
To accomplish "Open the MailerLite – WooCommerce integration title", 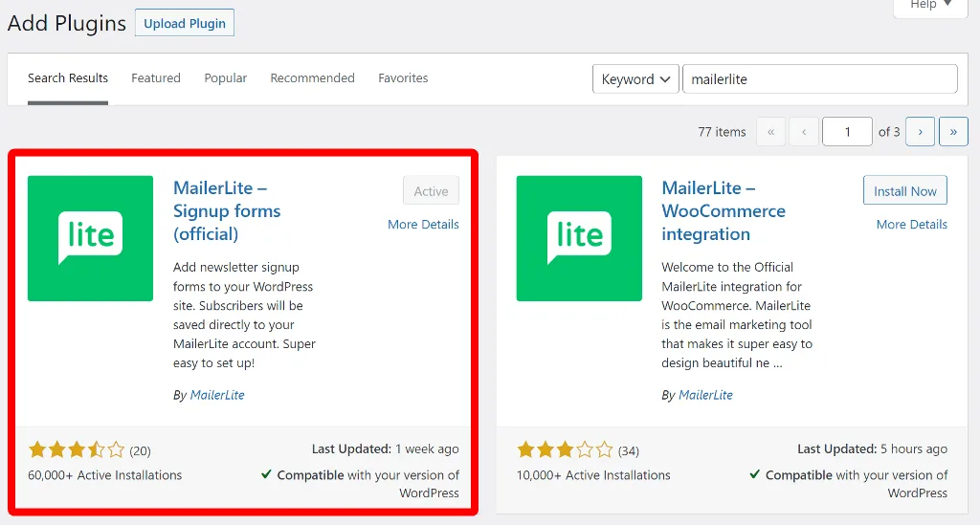I will [724, 211].
